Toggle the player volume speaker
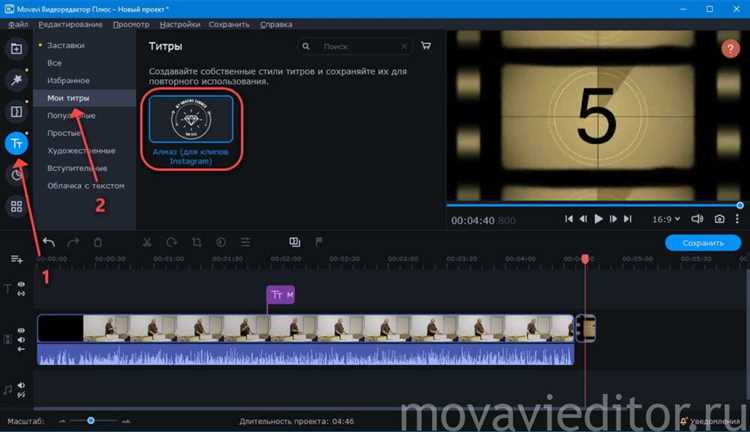 point(697,219)
